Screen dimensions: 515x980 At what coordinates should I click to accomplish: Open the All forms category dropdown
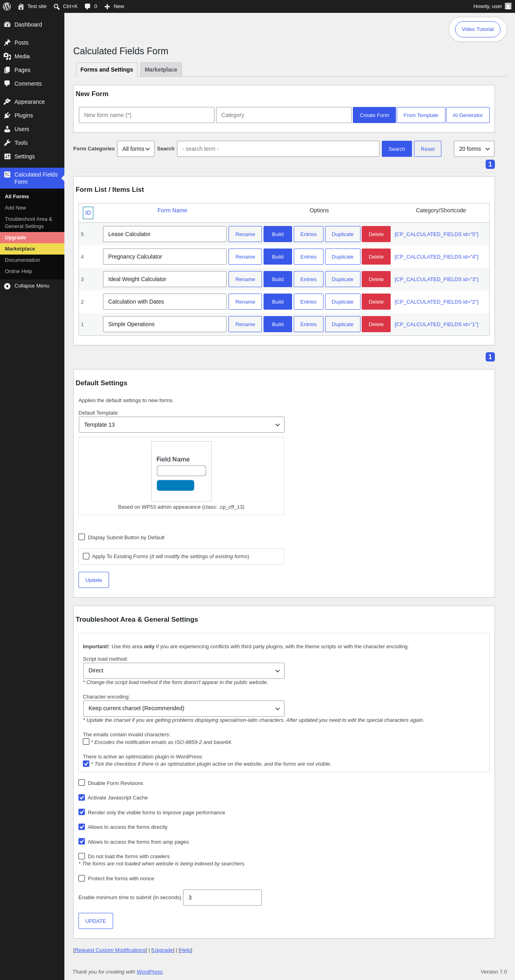136,149
